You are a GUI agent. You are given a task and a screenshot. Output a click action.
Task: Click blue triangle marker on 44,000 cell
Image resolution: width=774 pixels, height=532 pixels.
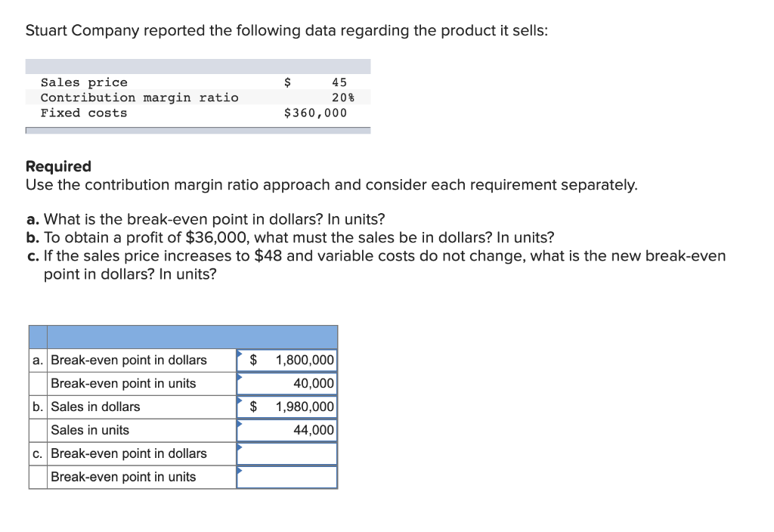coord(240,422)
